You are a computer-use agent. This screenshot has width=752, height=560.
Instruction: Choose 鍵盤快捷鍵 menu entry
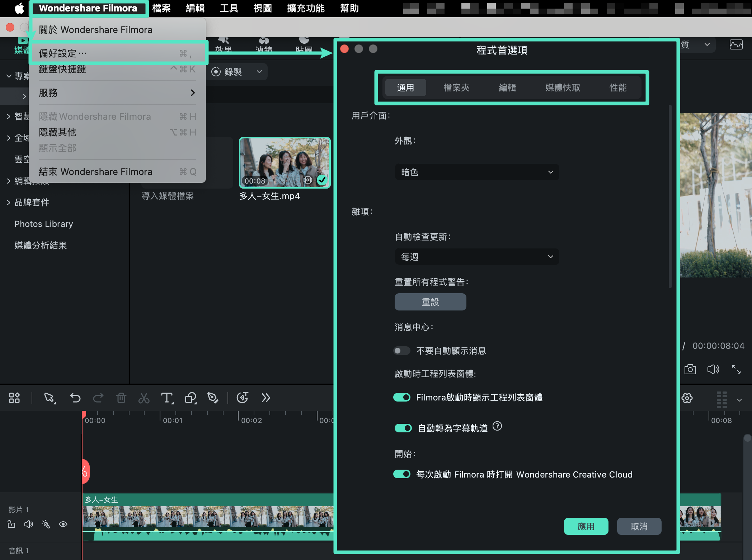pos(118,69)
